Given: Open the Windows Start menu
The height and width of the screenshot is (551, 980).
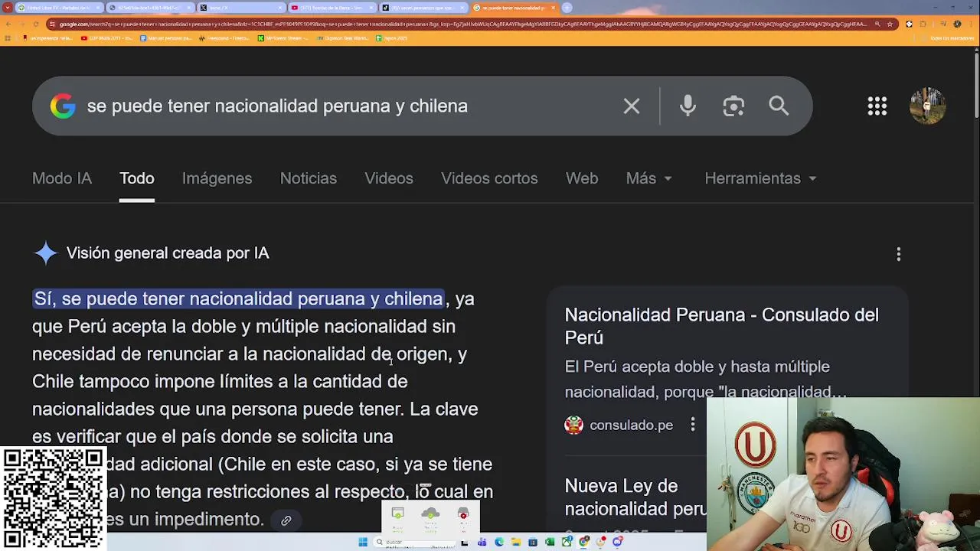Looking at the screenshot, I should tap(363, 542).
